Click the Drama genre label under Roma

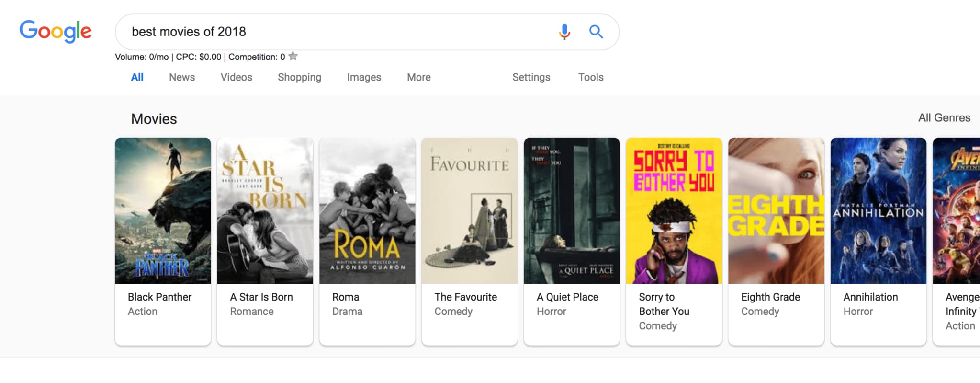tap(347, 311)
